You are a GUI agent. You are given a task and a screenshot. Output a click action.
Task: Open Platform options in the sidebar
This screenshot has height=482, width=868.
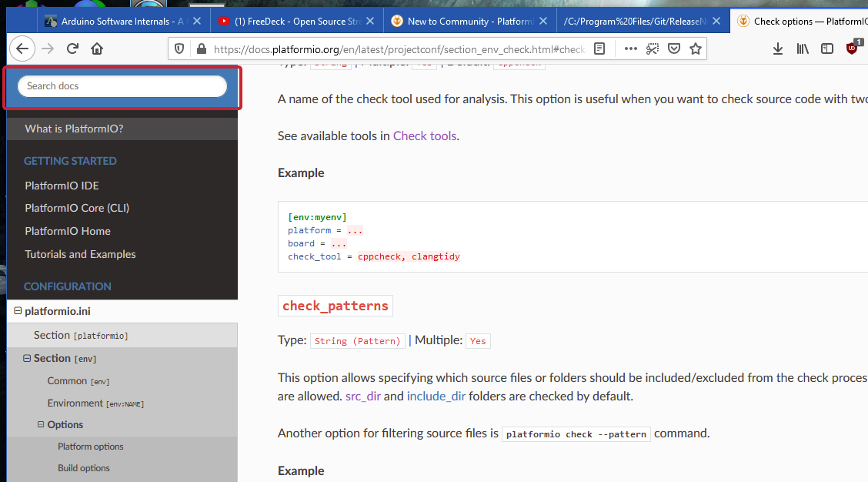(x=90, y=447)
